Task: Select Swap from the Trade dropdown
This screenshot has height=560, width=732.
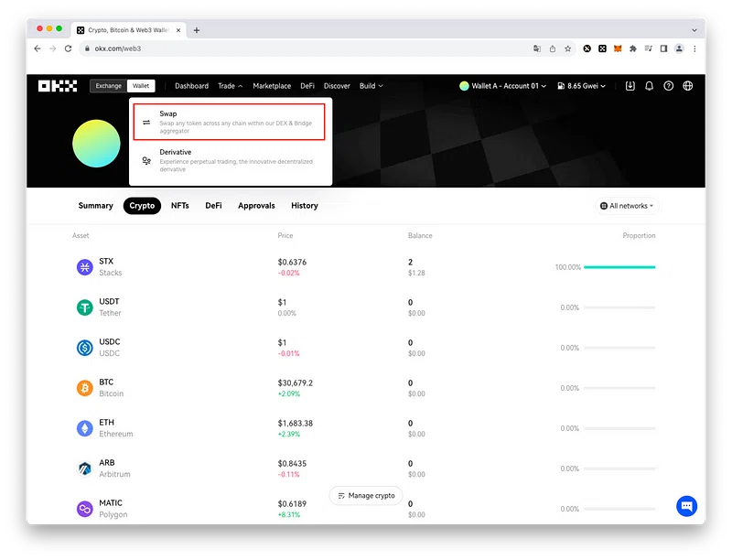Action: tap(230, 122)
